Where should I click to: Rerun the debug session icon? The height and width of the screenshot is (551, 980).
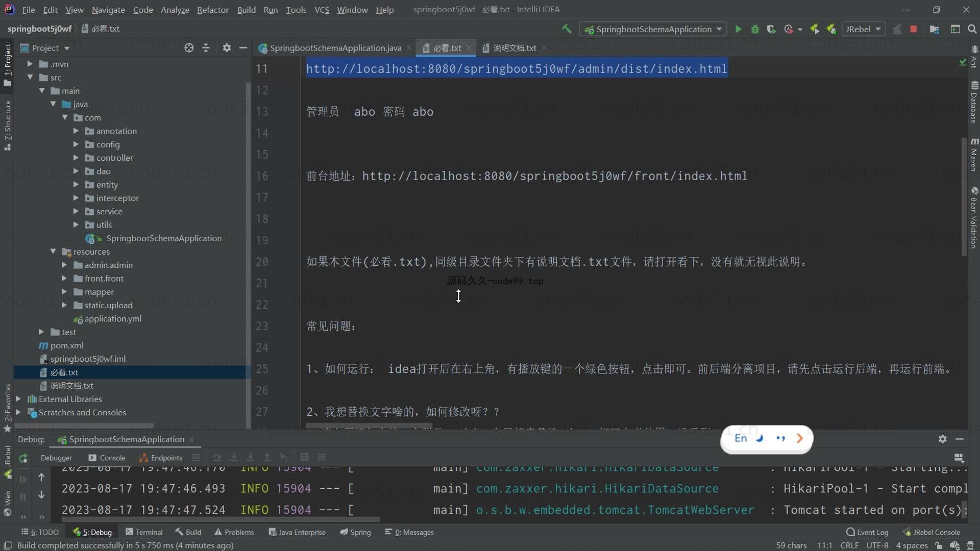(x=23, y=458)
